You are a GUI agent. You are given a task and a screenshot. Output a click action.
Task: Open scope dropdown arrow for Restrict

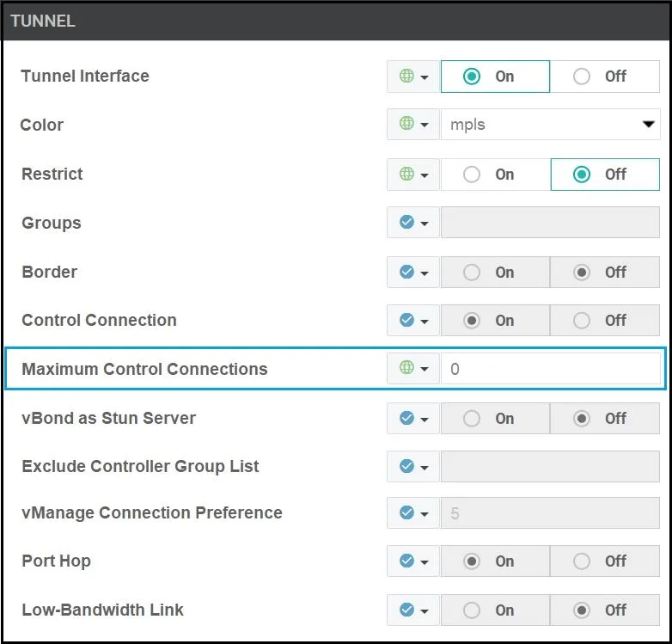point(425,175)
